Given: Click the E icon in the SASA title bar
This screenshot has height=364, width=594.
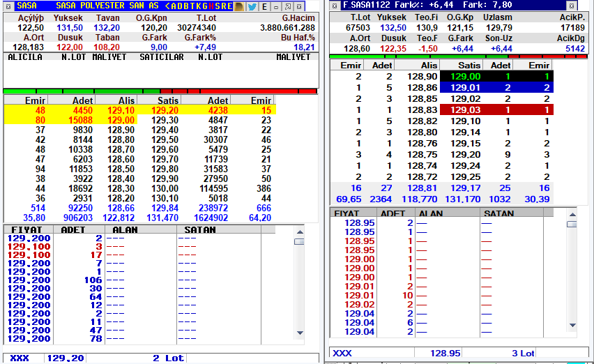Looking at the screenshot, I should (x=264, y=6).
